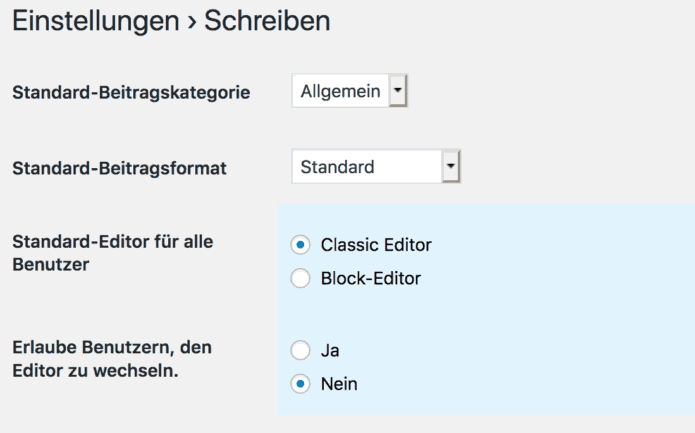Select the Classic Editor radio button

300,245
